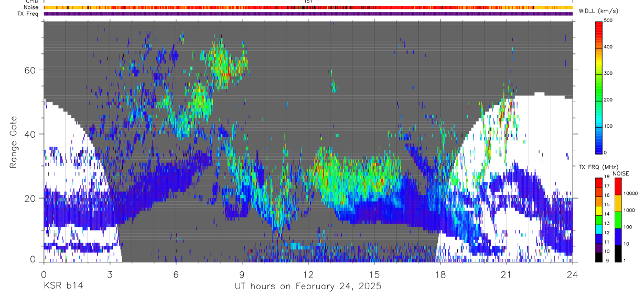This screenshot has height=297, width=644.
Task: Click the 1 tick on the NOISE legend
Action: point(625,261)
